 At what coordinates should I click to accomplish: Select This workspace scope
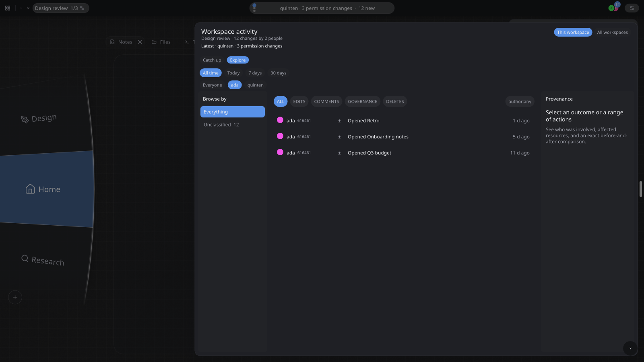(573, 32)
